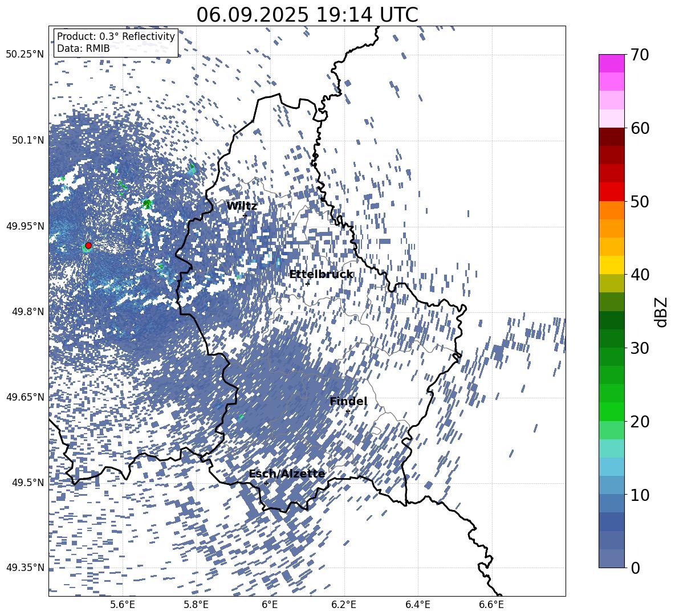
Task: Click the 30 value on colorbar
Action: click(x=640, y=348)
